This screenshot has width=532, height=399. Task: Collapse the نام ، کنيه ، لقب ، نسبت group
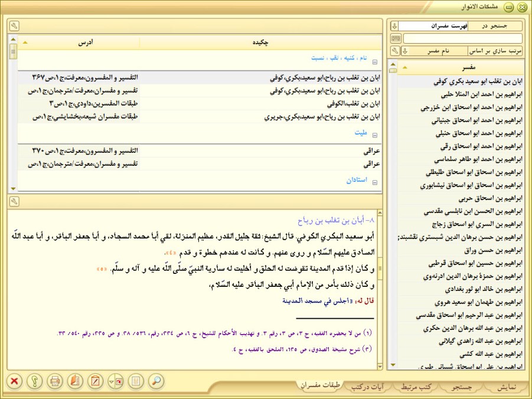pyautogui.click(x=375, y=62)
